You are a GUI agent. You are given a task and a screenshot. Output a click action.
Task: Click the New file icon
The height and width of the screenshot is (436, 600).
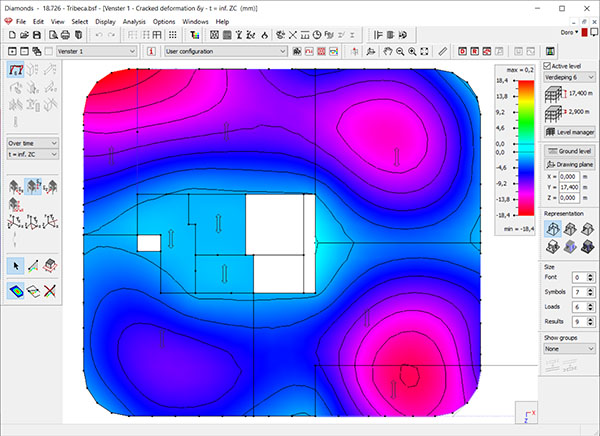point(12,35)
